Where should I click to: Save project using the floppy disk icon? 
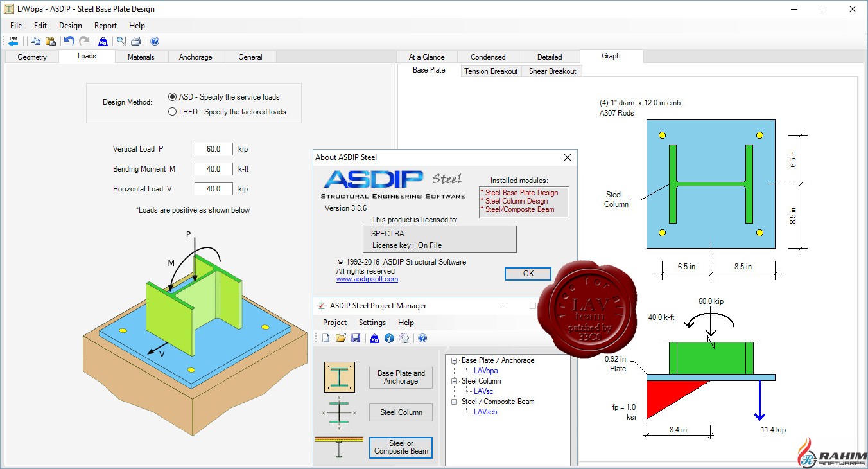click(x=355, y=338)
